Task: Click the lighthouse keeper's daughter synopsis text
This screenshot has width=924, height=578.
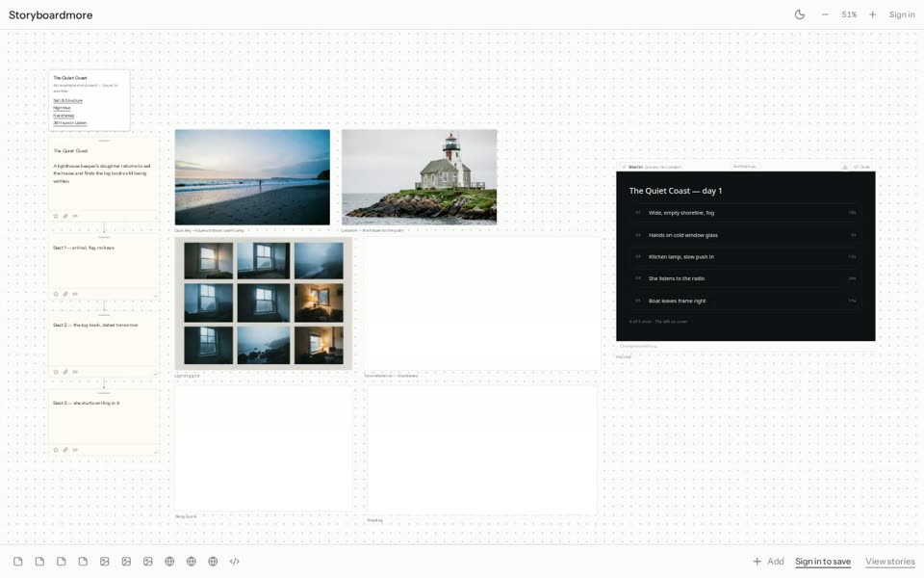Action: 101,173
